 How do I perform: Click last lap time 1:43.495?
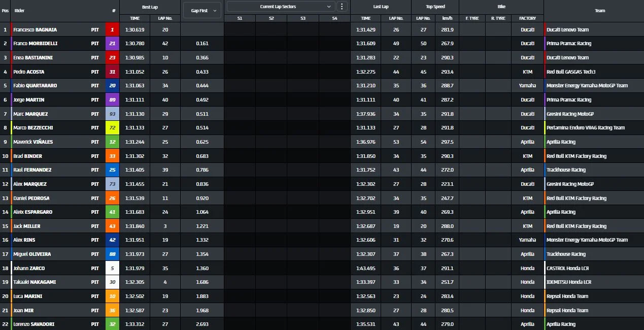[366, 269]
